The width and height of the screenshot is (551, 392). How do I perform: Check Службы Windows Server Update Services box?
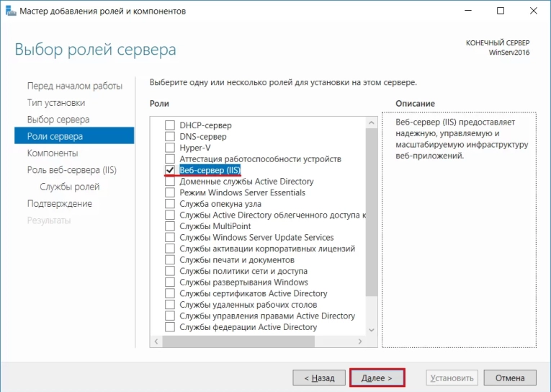click(x=170, y=237)
